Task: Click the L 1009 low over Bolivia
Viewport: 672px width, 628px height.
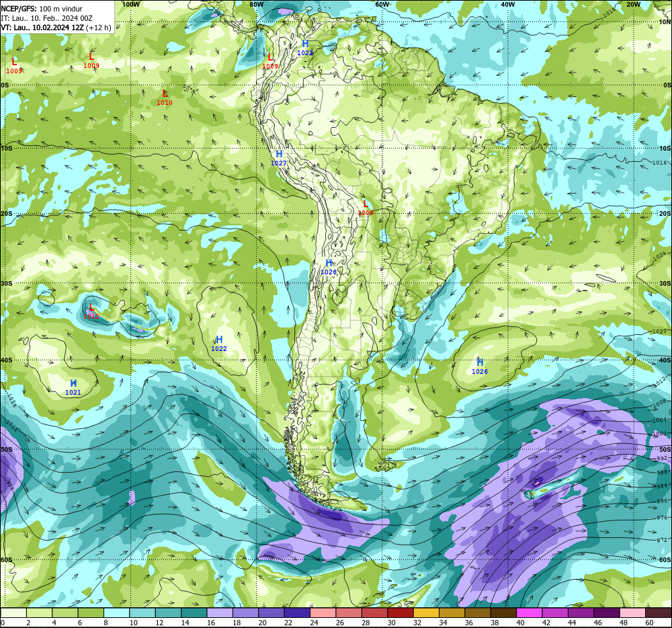Action: 366,208
